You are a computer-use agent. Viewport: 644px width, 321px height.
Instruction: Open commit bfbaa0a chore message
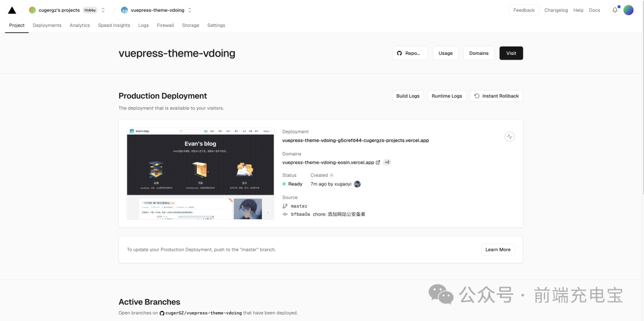coord(328,214)
